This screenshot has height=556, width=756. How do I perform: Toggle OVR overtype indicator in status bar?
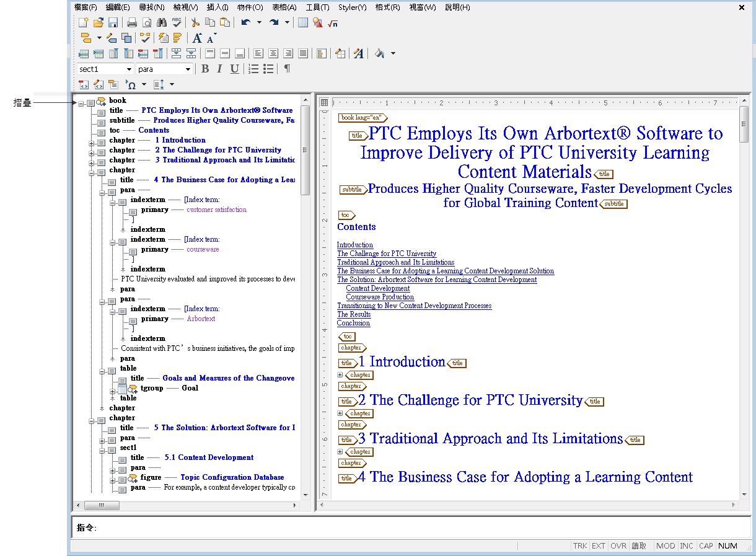point(618,546)
